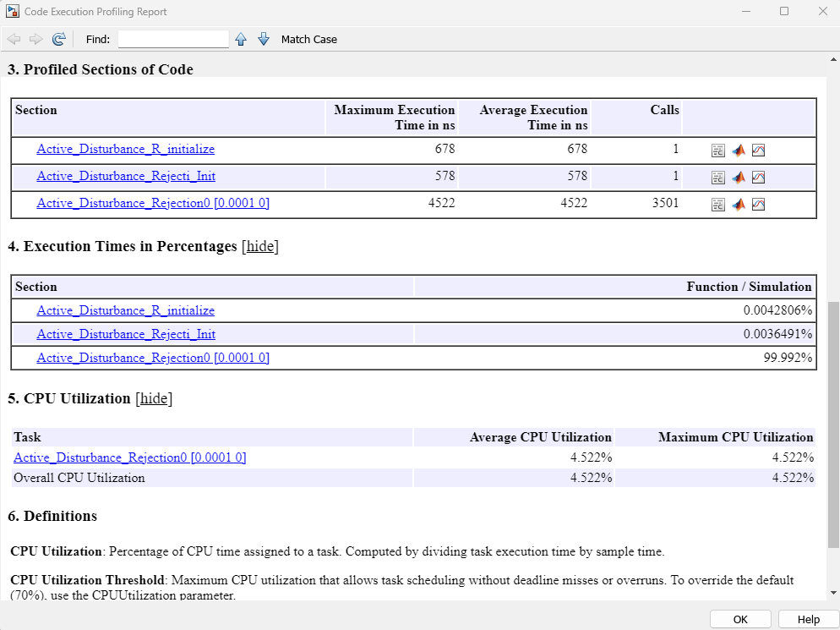
Task: Open Active_Disturbance_R_initialize link in Profiled Sections
Action: (x=125, y=149)
